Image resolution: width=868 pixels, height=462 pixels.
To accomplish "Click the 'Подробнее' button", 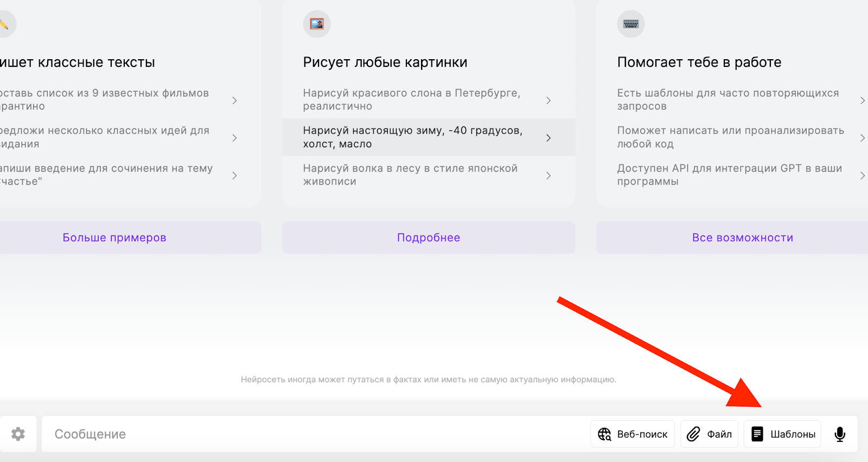I will 429,238.
